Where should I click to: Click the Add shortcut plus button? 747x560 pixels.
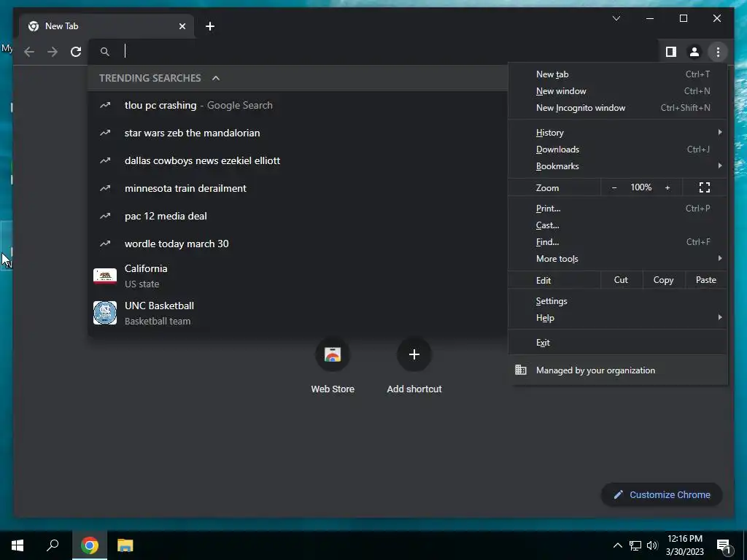tap(414, 354)
